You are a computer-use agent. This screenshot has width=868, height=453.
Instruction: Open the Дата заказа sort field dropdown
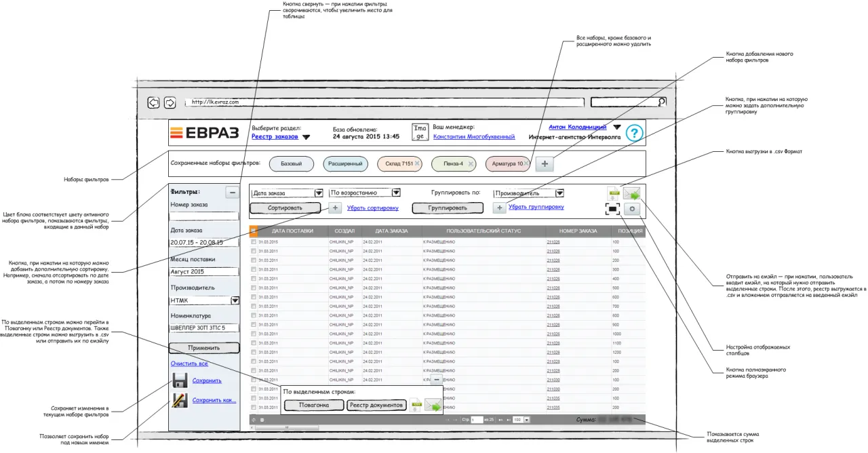(319, 193)
